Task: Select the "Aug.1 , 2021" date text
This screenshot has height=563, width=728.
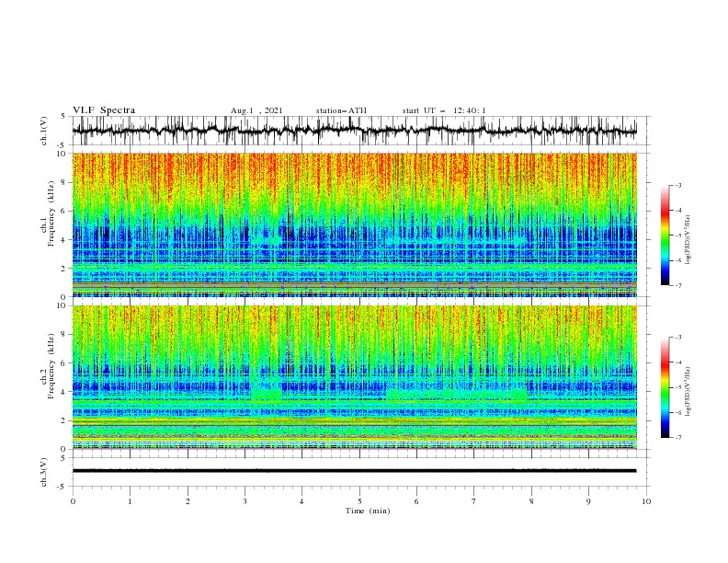Action: 256,110
